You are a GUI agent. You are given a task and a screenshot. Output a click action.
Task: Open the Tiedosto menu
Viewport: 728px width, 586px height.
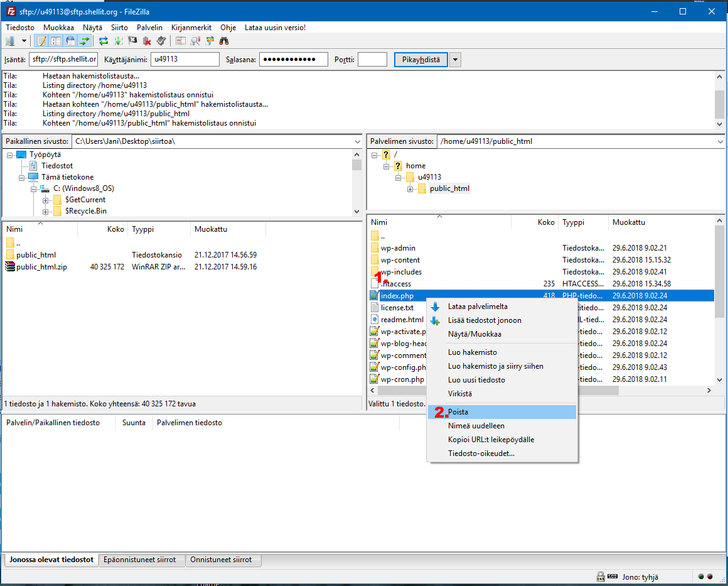[x=20, y=28]
